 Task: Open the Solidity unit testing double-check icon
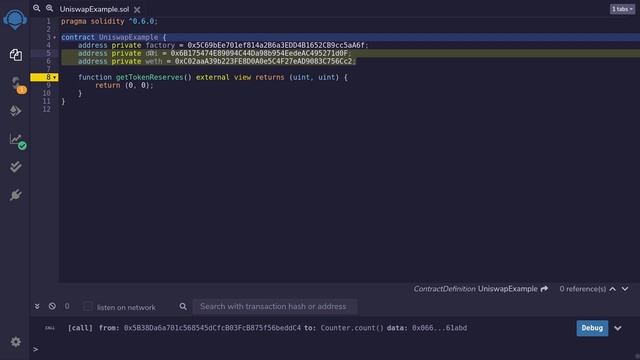16,167
